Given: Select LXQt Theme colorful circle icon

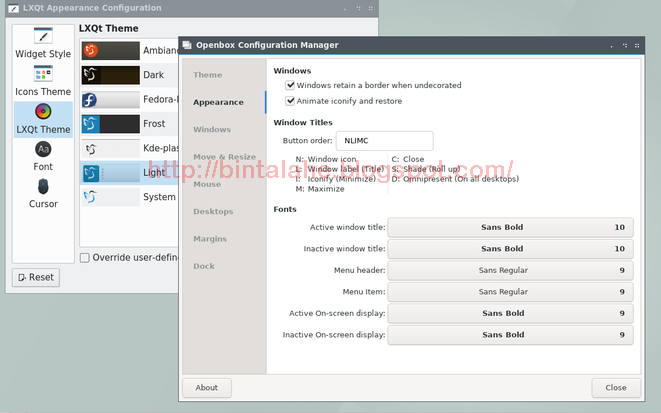Looking at the screenshot, I should pyautogui.click(x=43, y=111).
